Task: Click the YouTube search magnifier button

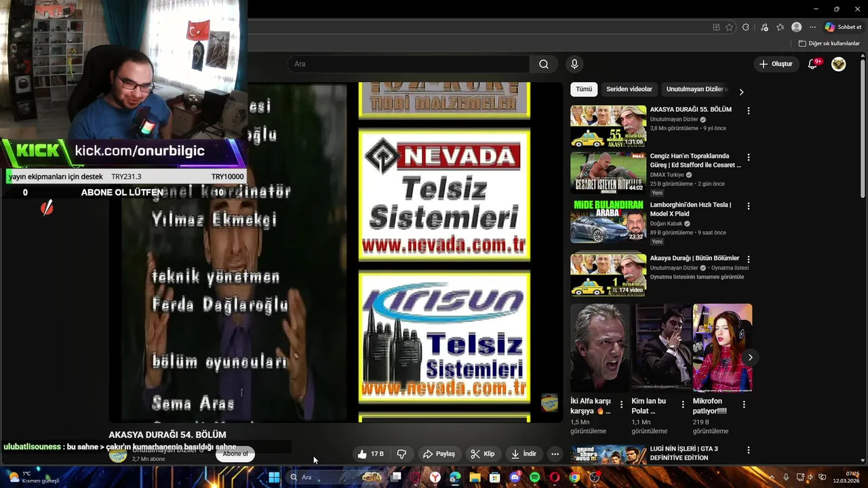Action: [x=544, y=64]
